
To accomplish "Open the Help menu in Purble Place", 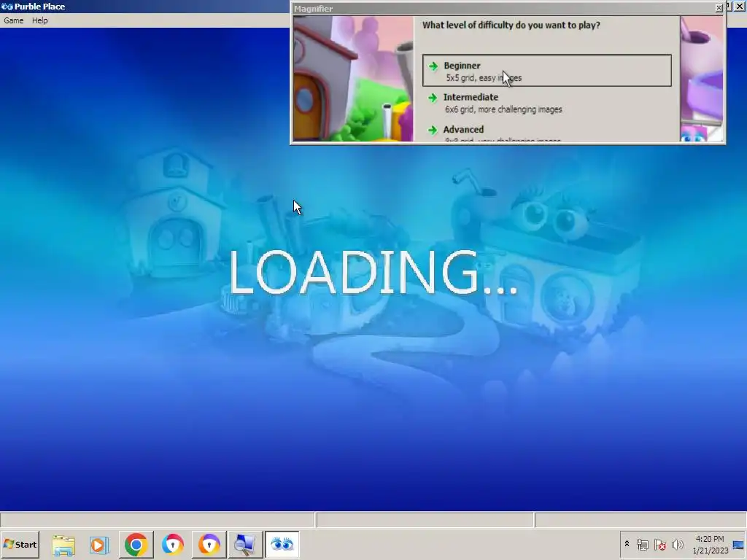I will (x=40, y=20).
